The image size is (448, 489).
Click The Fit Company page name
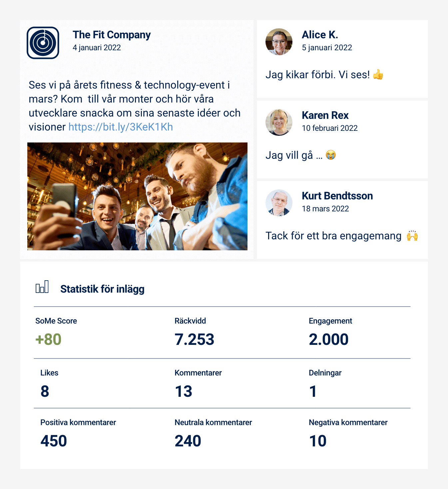112,35
